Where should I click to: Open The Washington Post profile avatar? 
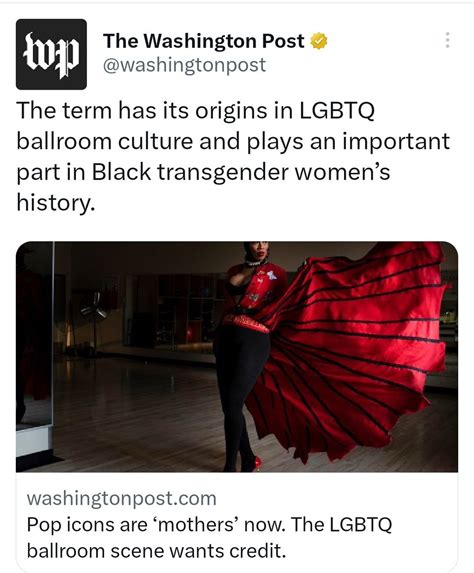click(x=51, y=54)
